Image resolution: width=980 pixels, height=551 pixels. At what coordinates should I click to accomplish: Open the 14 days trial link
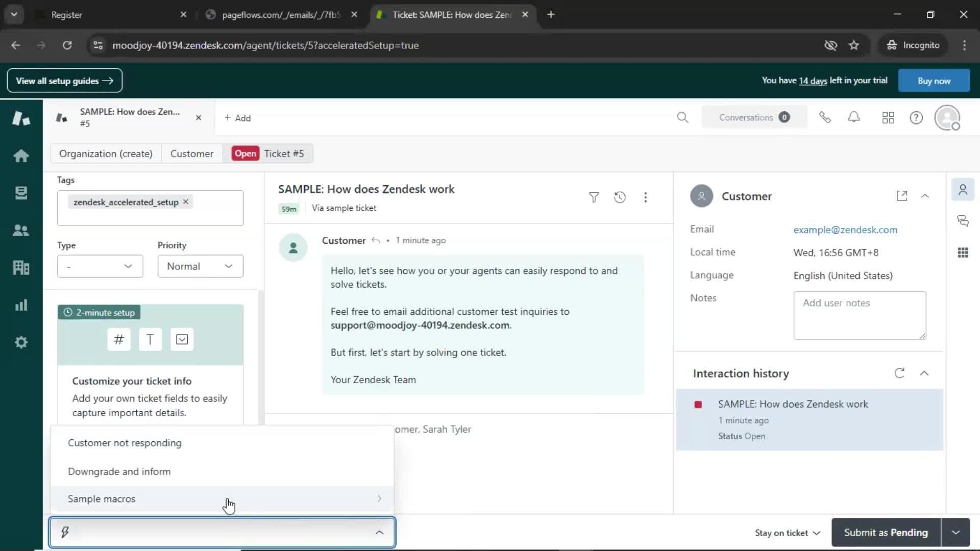click(x=813, y=81)
